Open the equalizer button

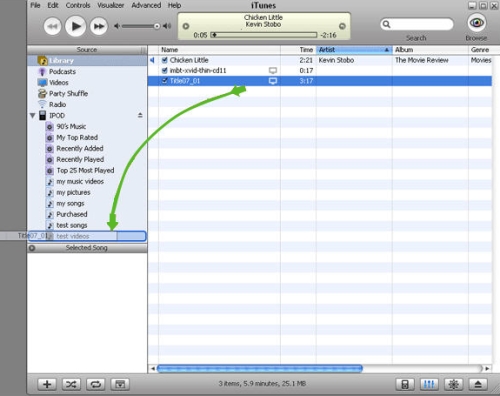pyautogui.click(x=429, y=384)
